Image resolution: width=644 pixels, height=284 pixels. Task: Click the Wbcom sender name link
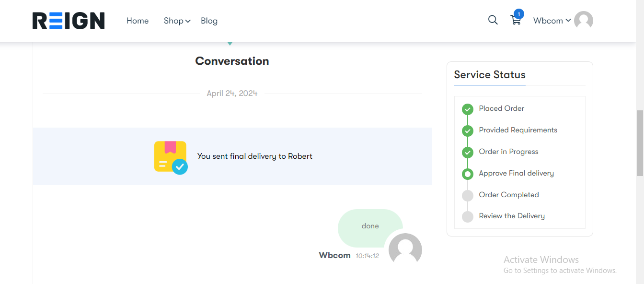334,255
